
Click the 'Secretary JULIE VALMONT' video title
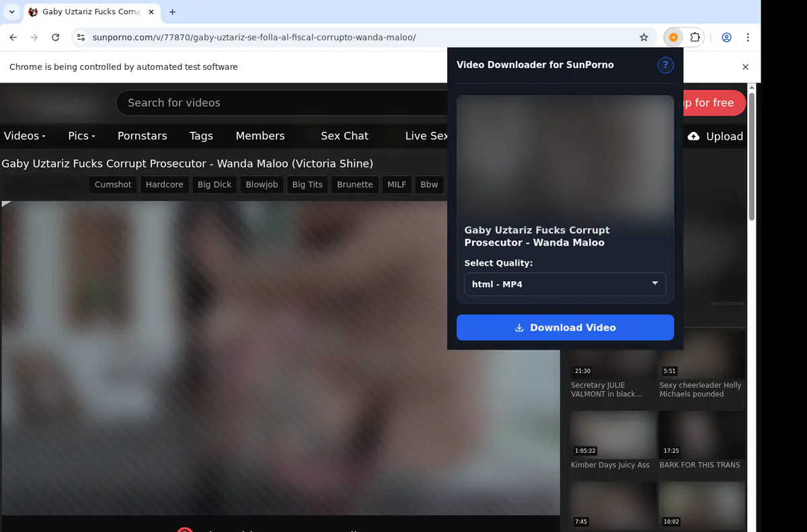point(607,389)
